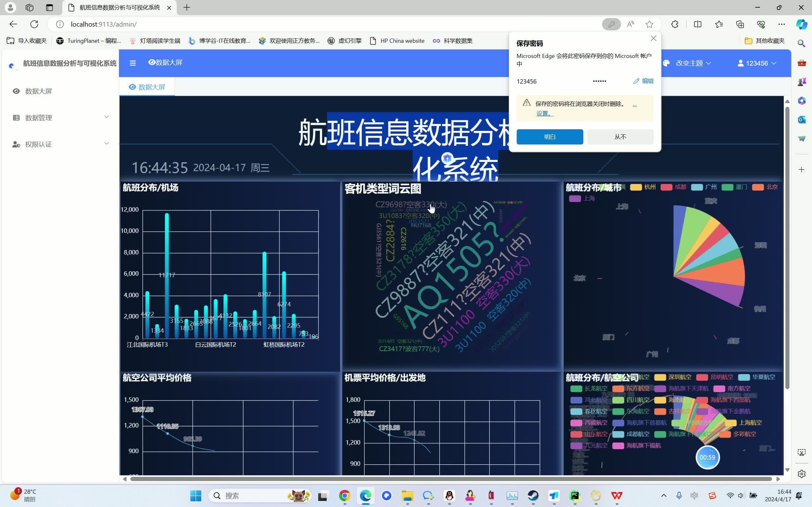
Task: Open the 123456 user account dropdown
Action: point(757,63)
